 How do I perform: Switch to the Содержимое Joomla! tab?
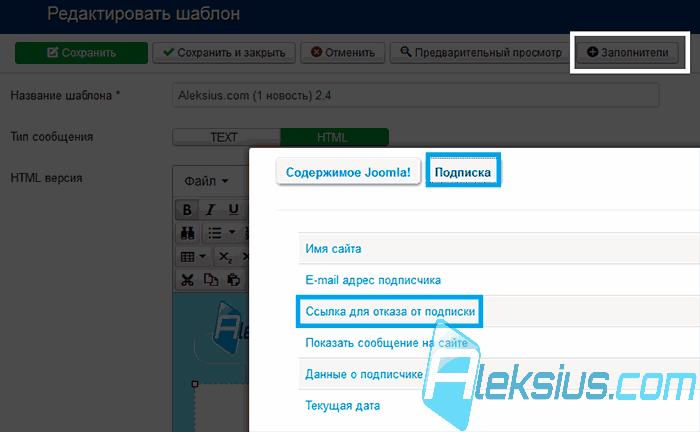[348, 172]
